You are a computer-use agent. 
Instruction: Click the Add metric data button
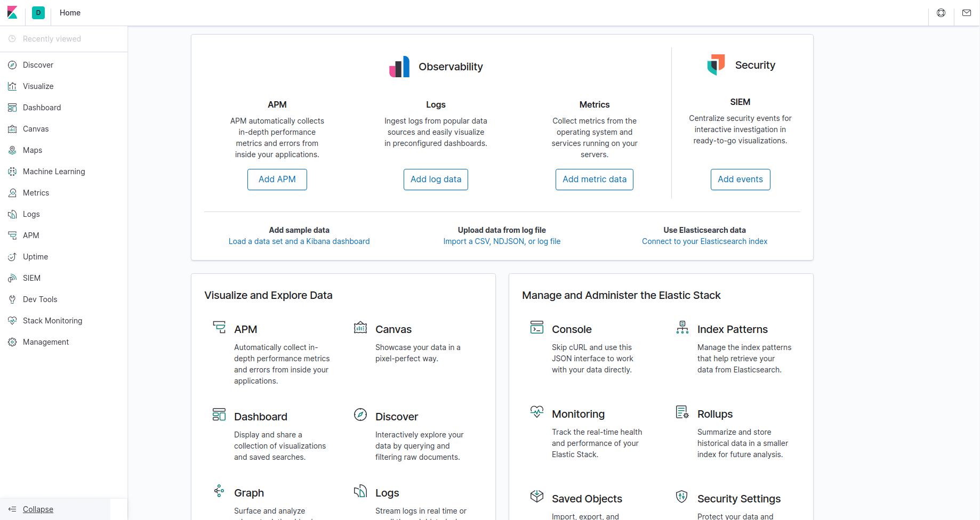(594, 179)
